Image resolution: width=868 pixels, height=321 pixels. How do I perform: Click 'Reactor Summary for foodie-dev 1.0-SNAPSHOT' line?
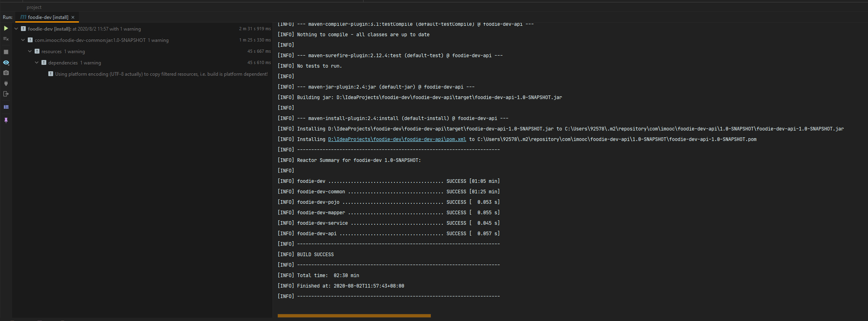tap(349, 160)
